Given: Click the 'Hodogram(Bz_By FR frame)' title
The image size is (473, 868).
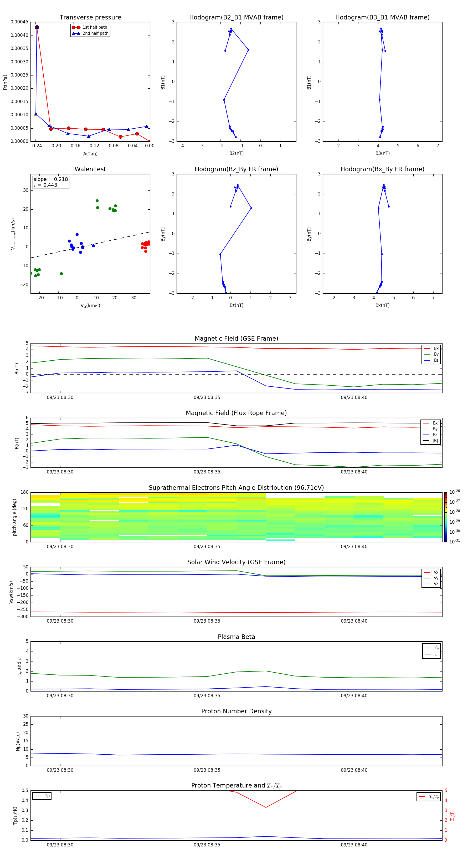Looking at the screenshot, I should tap(236, 169).
